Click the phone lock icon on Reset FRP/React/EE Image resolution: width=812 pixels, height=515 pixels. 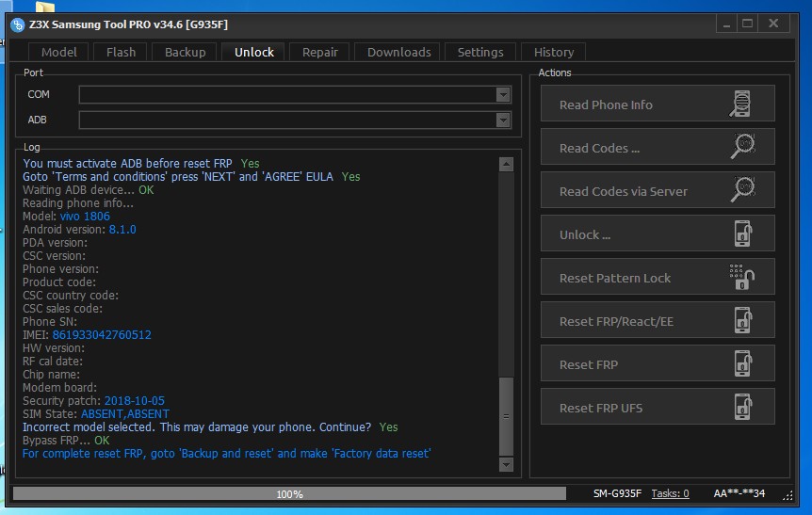point(742,320)
